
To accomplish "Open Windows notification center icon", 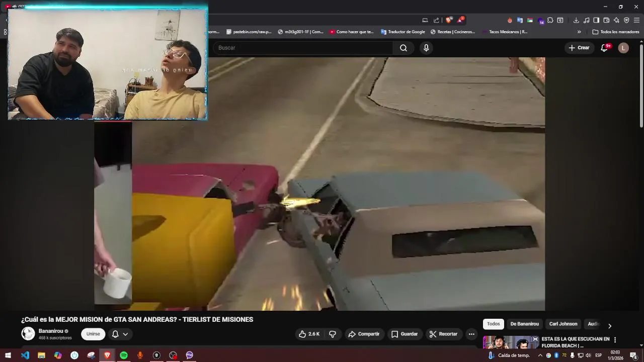I will coord(633,355).
